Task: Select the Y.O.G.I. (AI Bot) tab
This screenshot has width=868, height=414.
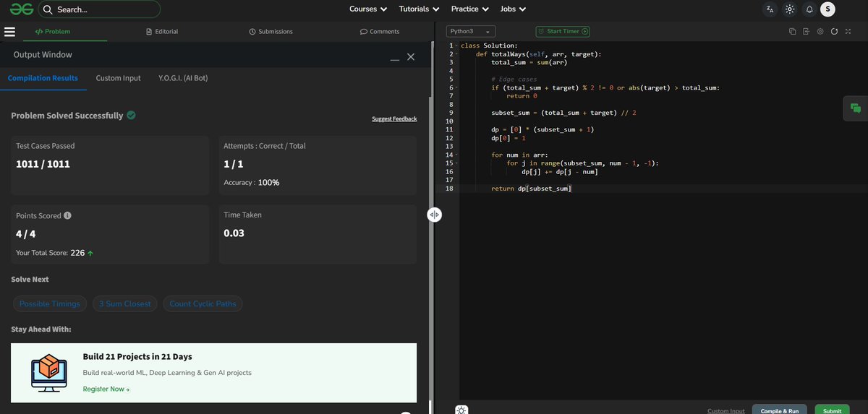Action: click(183, 78)
